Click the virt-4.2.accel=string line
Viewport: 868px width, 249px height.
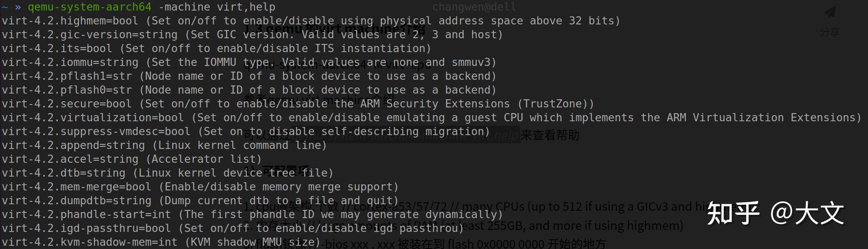(132, 159)
